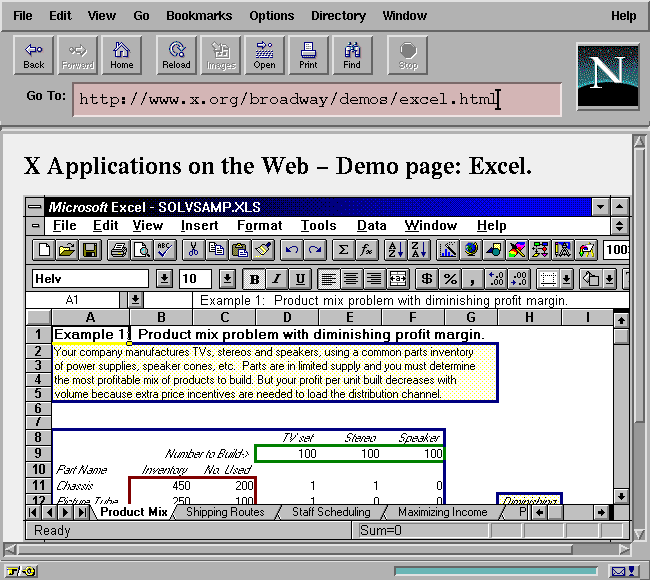Save the workbook with the floppy disk icon
Image resolution: width=650 pixels, height=580 pixels.
click(89, 250)
